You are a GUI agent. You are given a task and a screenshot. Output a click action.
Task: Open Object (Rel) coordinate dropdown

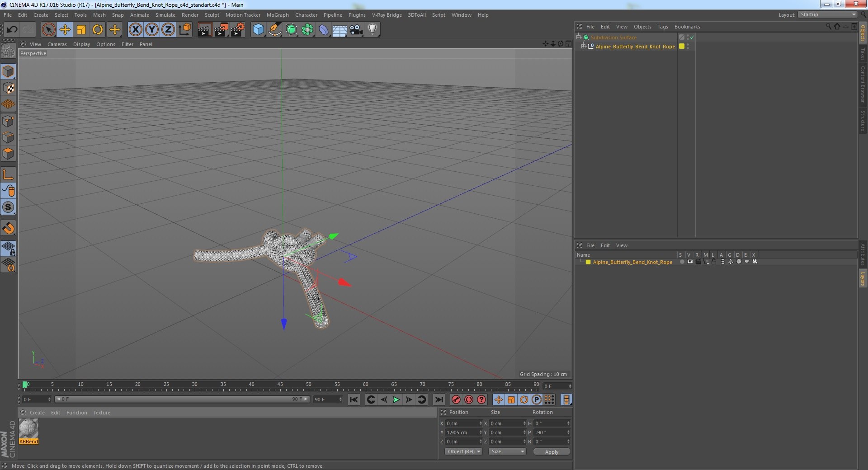[x=463, y=451]
